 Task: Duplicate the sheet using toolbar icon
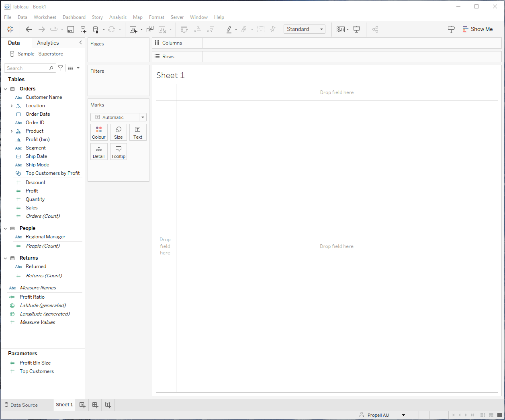tap(150, 29)
